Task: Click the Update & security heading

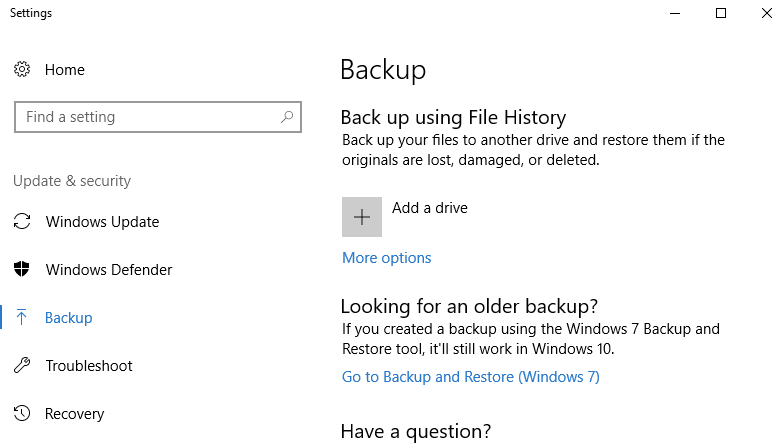Action: point(72,181)
